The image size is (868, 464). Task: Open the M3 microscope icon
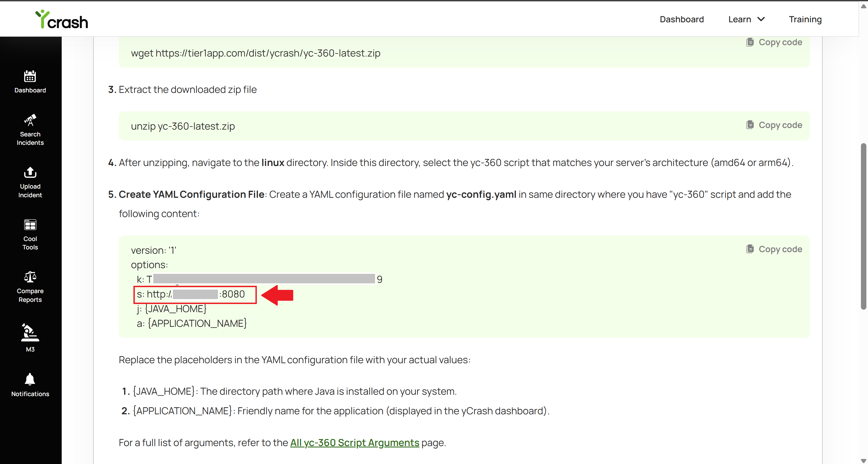pos(30,333)
